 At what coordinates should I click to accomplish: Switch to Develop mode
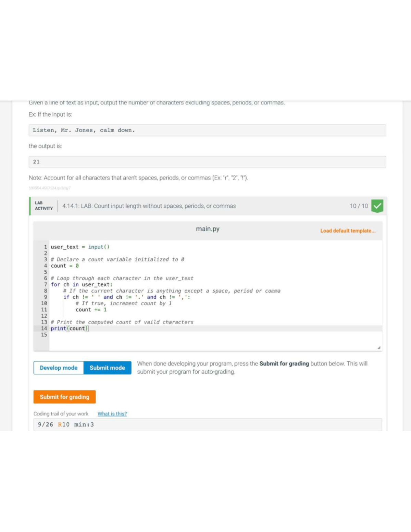[x=59, y=368]
